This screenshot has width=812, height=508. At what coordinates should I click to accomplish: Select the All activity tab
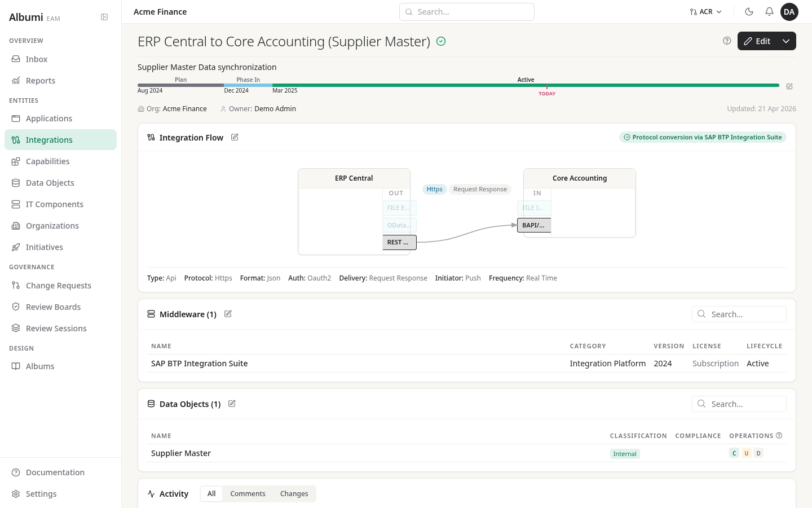pos(211,494)
